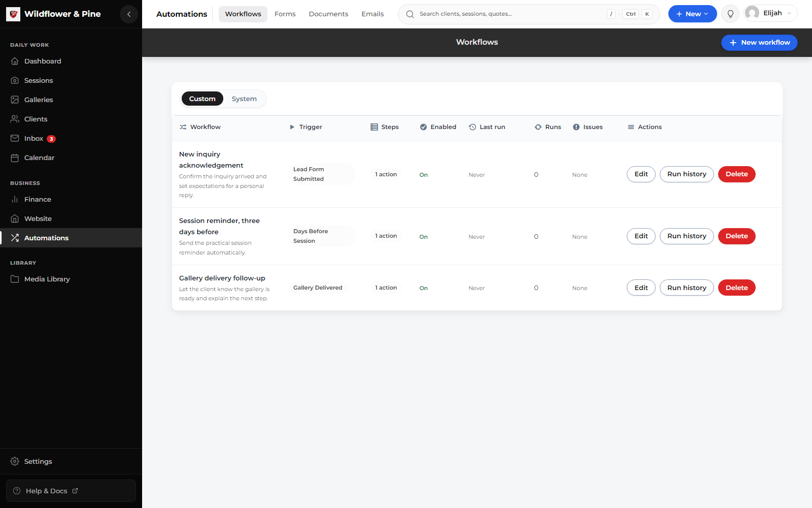812x508 pixels.
Task: Collapse the sidebar with the chevron button
Action: 129,14
